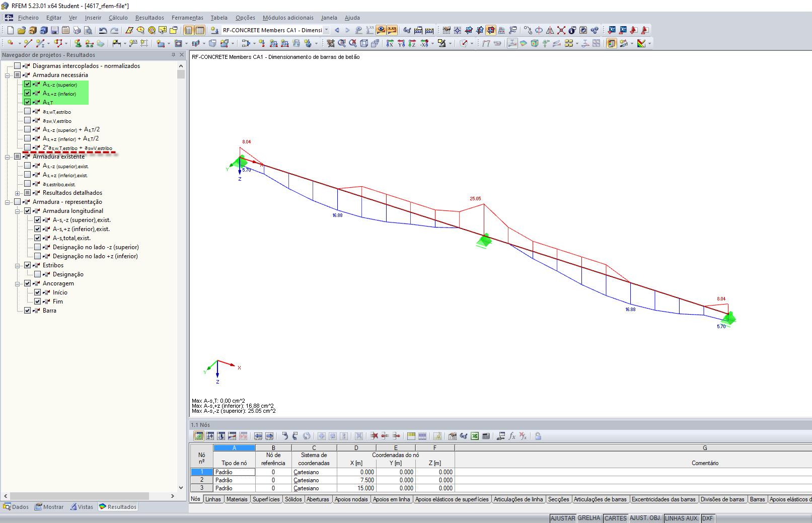Select the X coordinate cell of node 2
Image resolution: width=812 pixels, height=523 pixels.
tap(356, 480)
